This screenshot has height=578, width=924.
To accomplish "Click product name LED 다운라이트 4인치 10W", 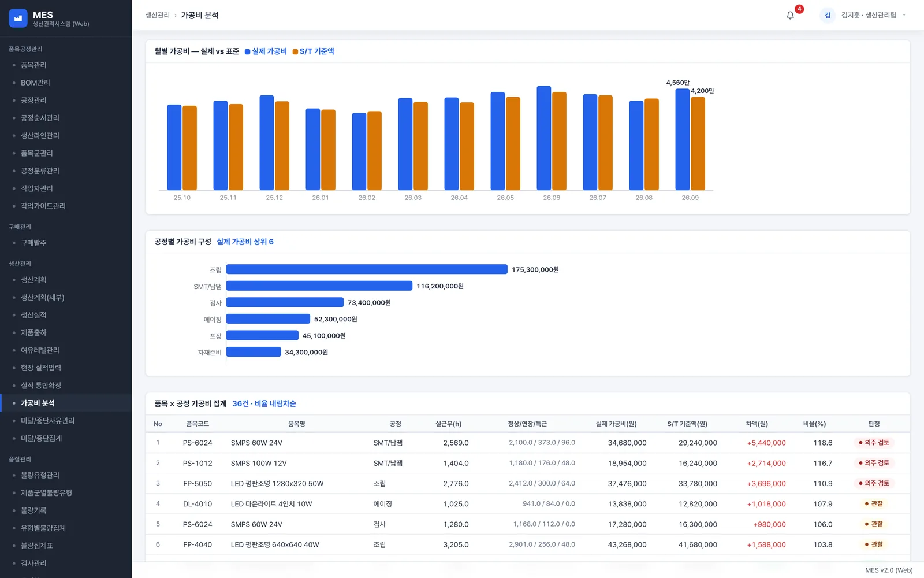I will click(x=271, y=504).
